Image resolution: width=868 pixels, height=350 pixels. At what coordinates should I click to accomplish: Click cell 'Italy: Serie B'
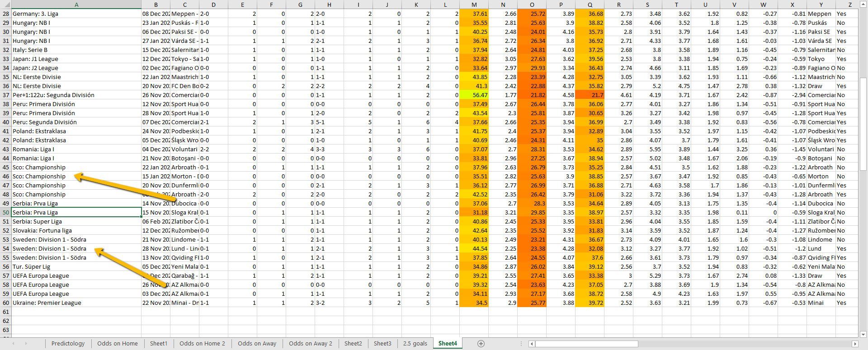pyautogui.click(x=76, y=50)
